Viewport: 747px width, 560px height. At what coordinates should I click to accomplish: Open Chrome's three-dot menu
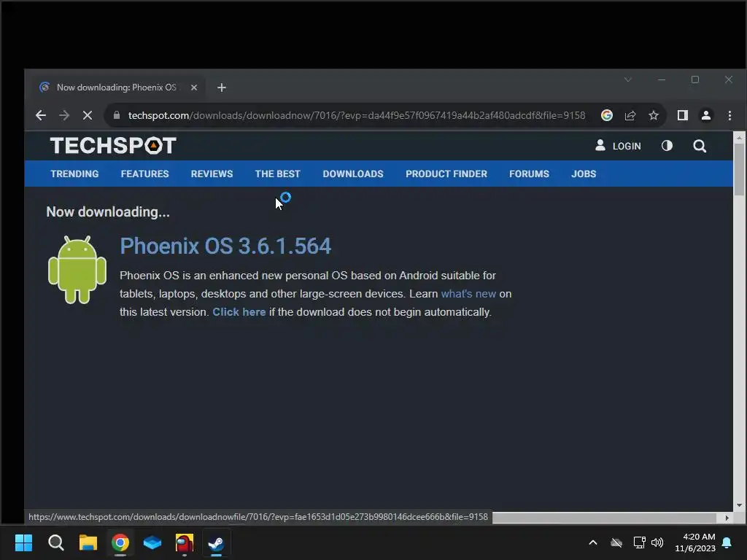[729, 115]
